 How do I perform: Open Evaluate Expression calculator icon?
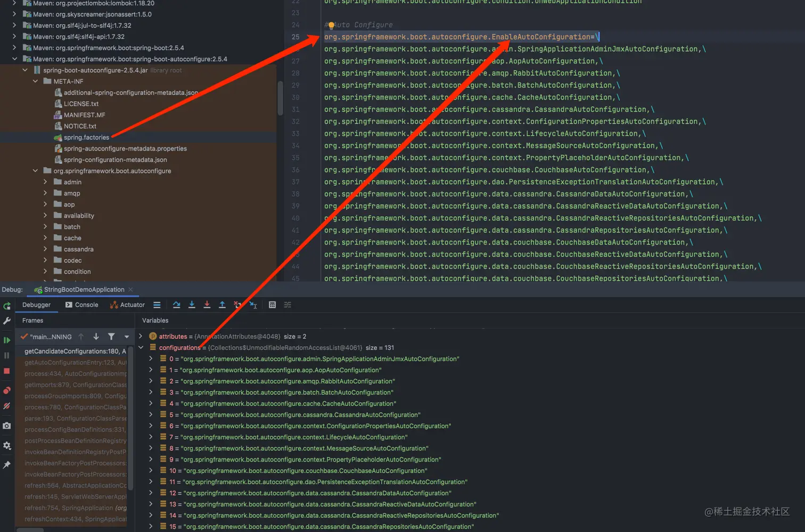[272, 305]
